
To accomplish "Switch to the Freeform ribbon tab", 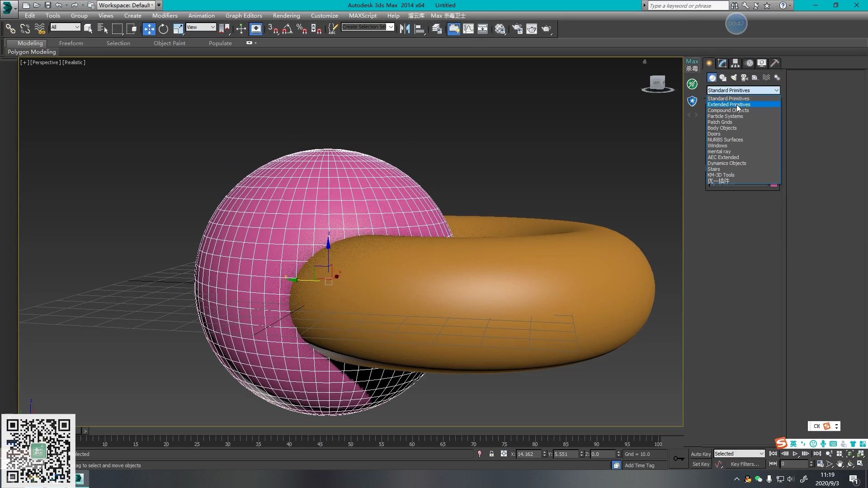I will click(x=71, y=43).
